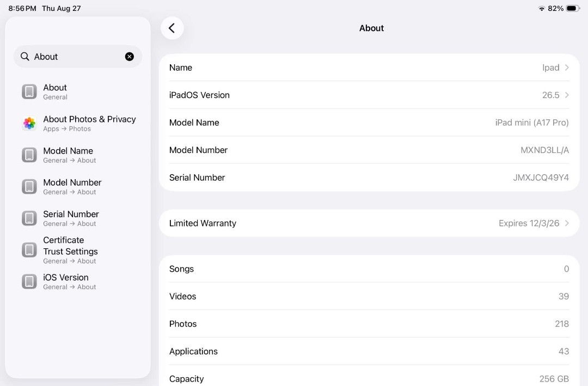Select the serial number value JMXJCQ49Y4
Image resolution: width=588 pixels, height=386 pixels.
(541, 177)
